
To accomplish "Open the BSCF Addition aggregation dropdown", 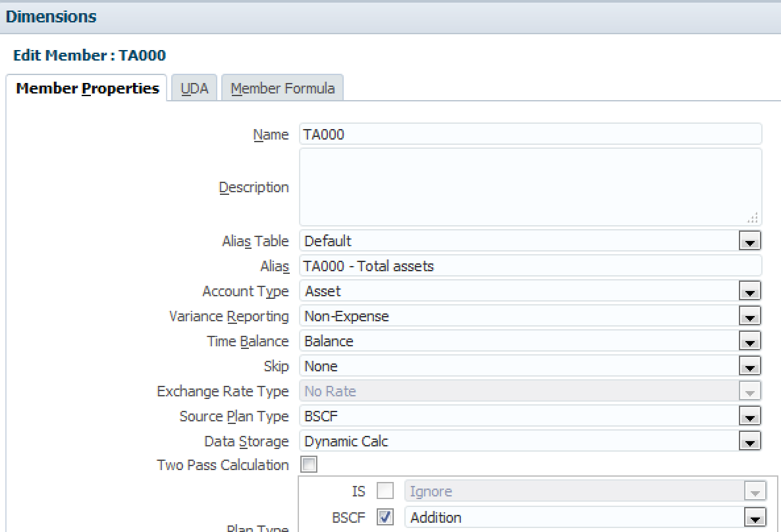I will [x=755, y=518].
